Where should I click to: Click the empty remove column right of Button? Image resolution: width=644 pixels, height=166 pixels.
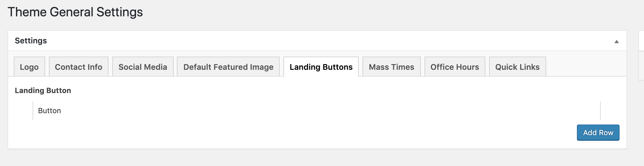[610, 111]
